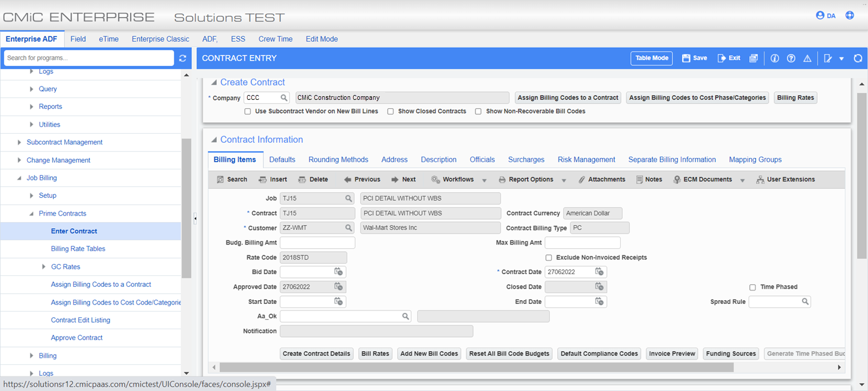Open the Closed Date calendar picker
The width and height of the screenshot is (868, 391).
[x=599, y=287]
